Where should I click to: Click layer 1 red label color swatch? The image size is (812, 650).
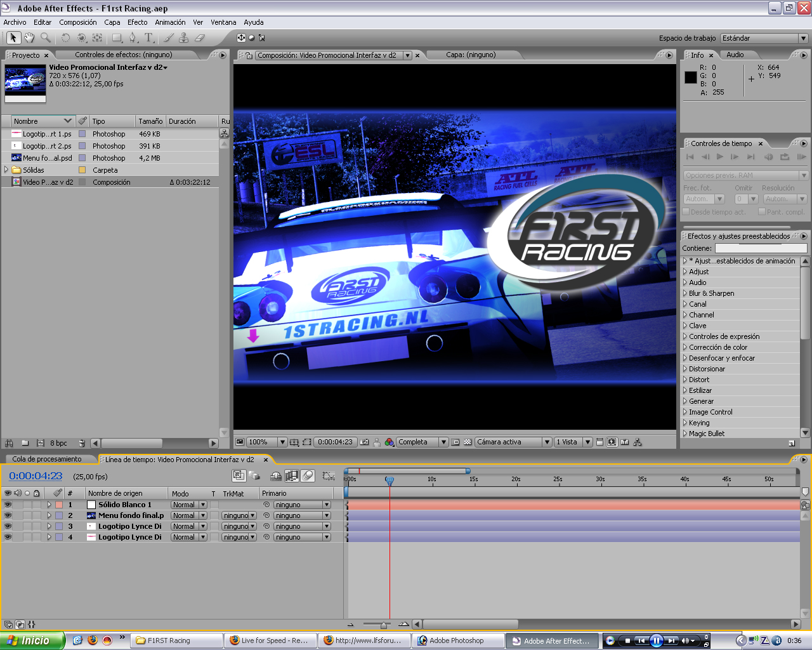(x=59, y=505)
